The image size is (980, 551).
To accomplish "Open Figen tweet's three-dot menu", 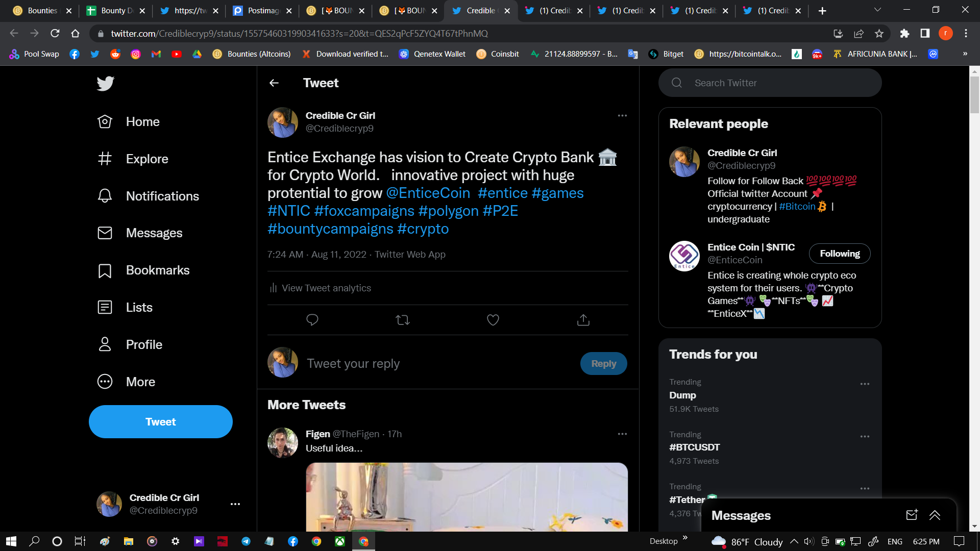I will (x=622, y=434).
